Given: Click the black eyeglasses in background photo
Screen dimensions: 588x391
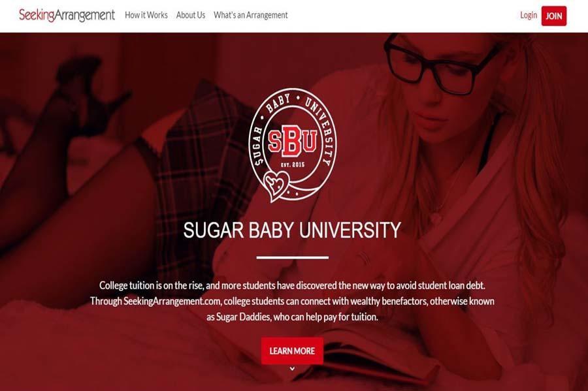Looking at the screenshot, I should click(x=437, y=64).
